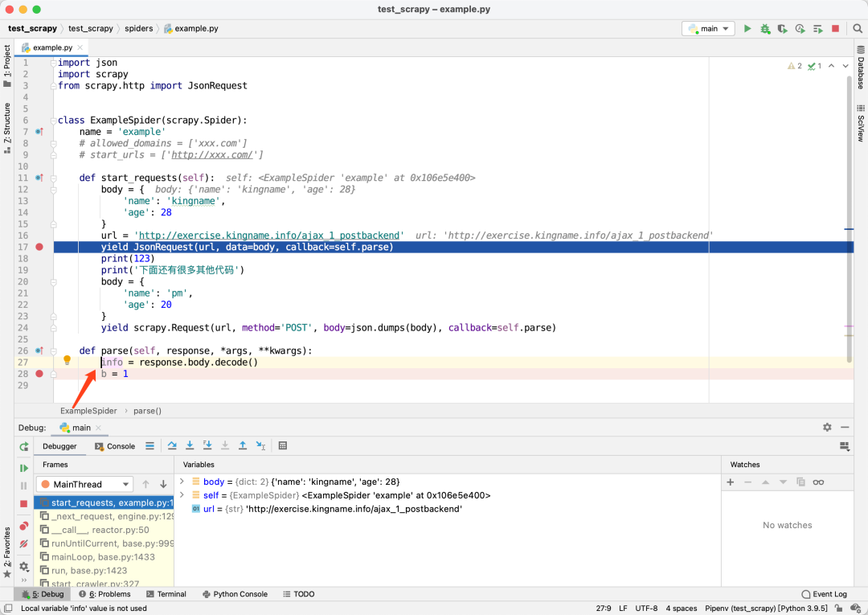View breakpoints in debug sidebar
This screenshot has width=868, height=615.
[x=24, y=526]
